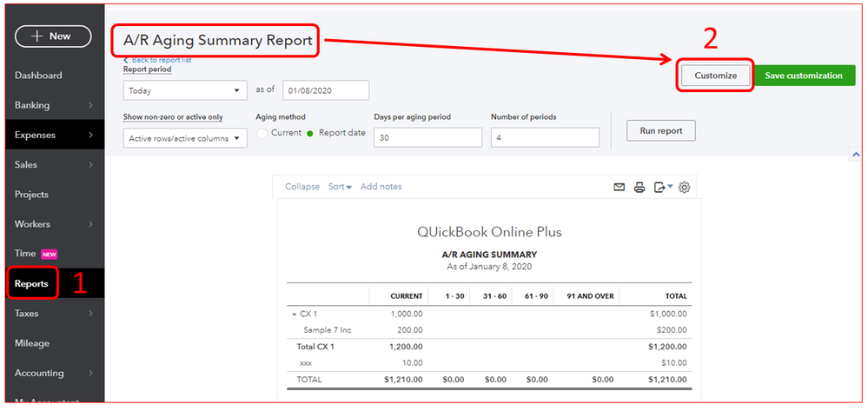Click the print report icon
The width and height of the screenshot is (868, 411).
(x=639, y=187)
